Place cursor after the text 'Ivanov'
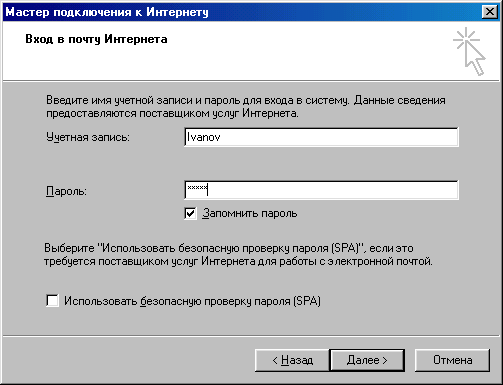 222,137
